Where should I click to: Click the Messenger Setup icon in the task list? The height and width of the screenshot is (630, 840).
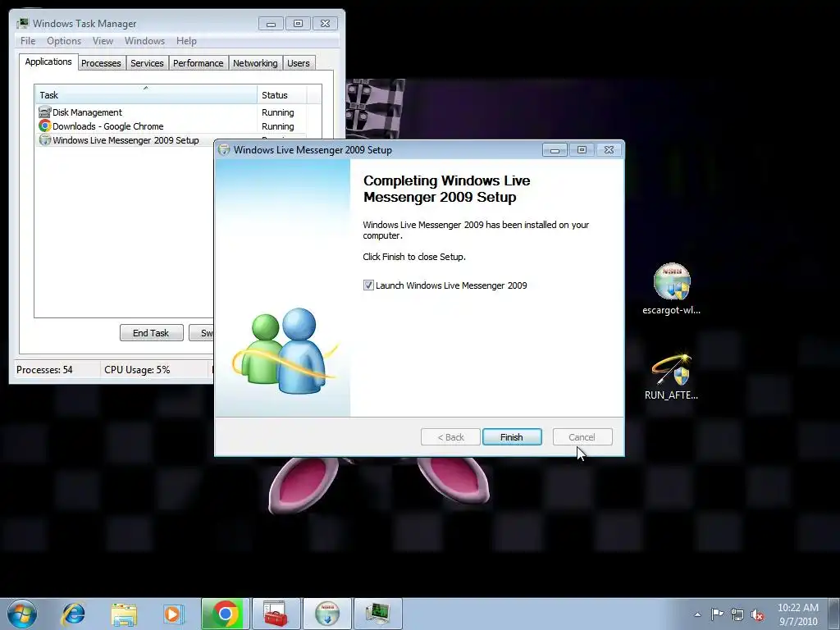pos(44,139)
